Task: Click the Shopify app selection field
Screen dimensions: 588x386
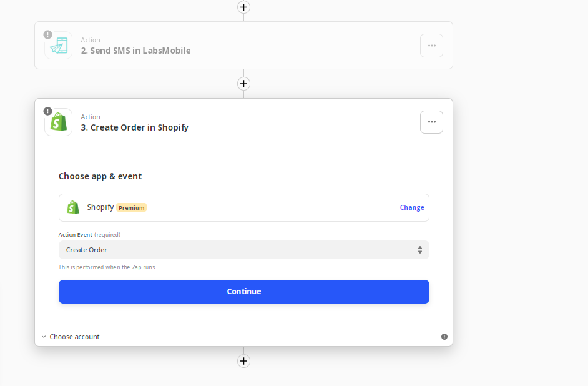Action: coord(243,207)
